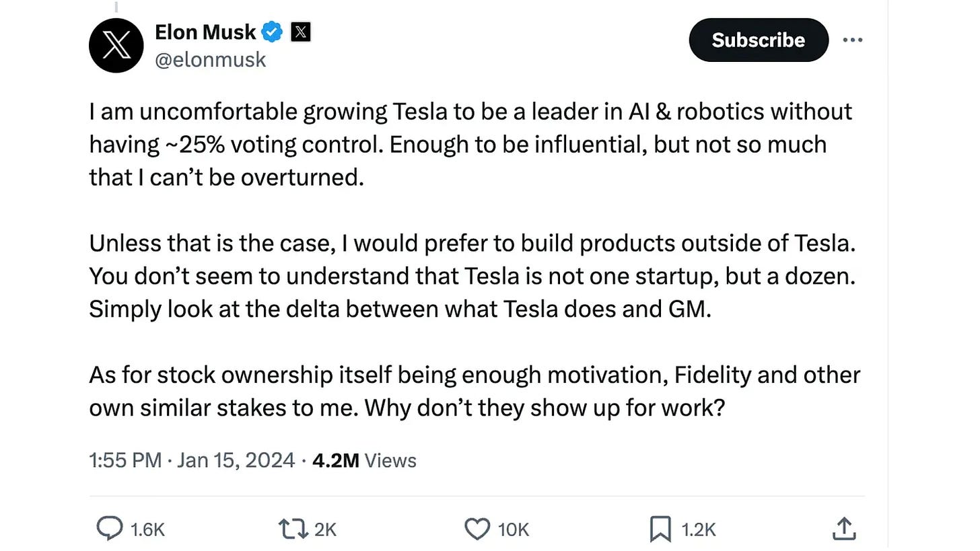Click the X affiliate badge next to name

pos(300,31)
